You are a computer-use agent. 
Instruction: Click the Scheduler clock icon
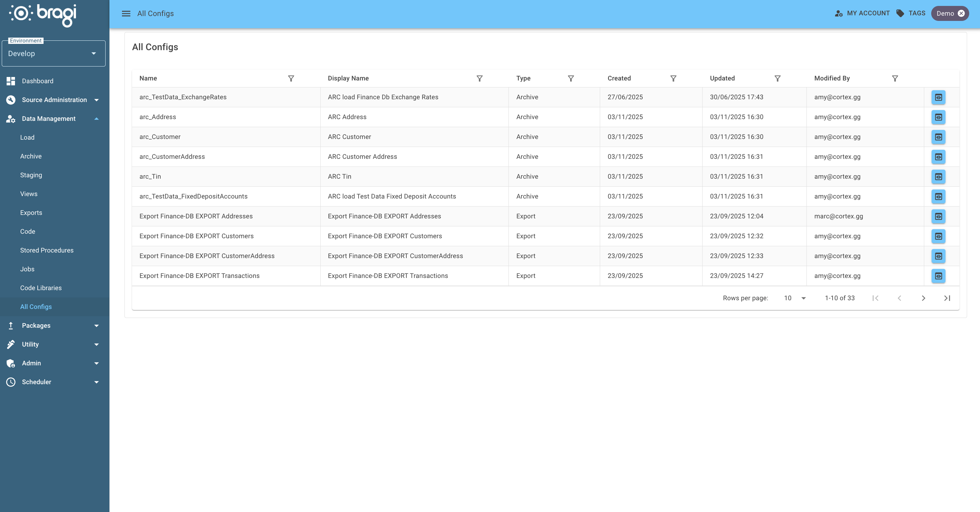pos(11,382)
